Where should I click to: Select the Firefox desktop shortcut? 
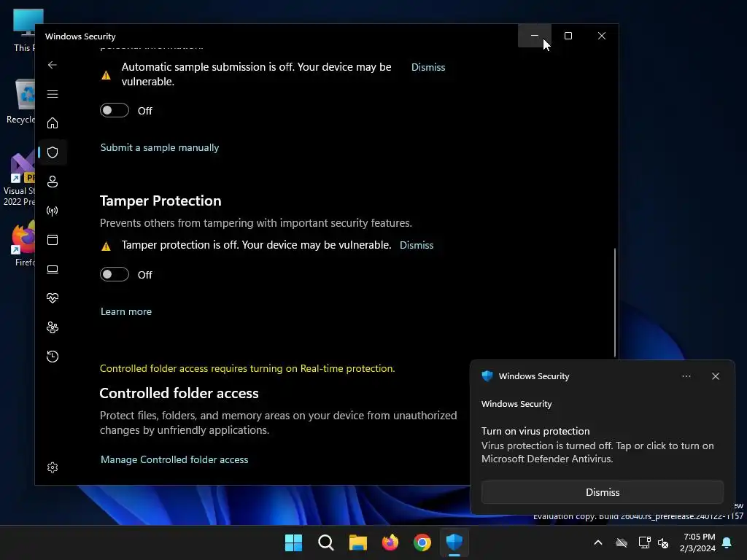coord(23,244)
